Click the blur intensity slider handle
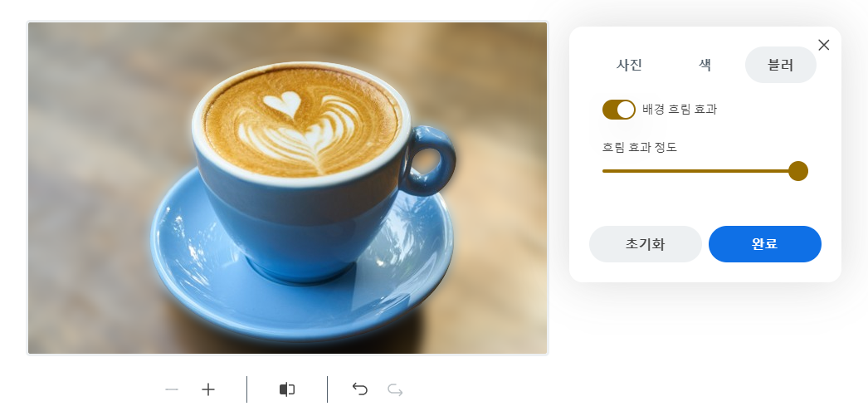Screen dimensions: 868x416 coord(797,171)
